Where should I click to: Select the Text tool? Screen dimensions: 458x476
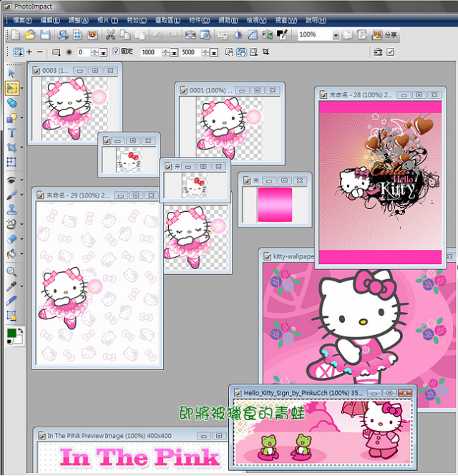coord(11,132)
